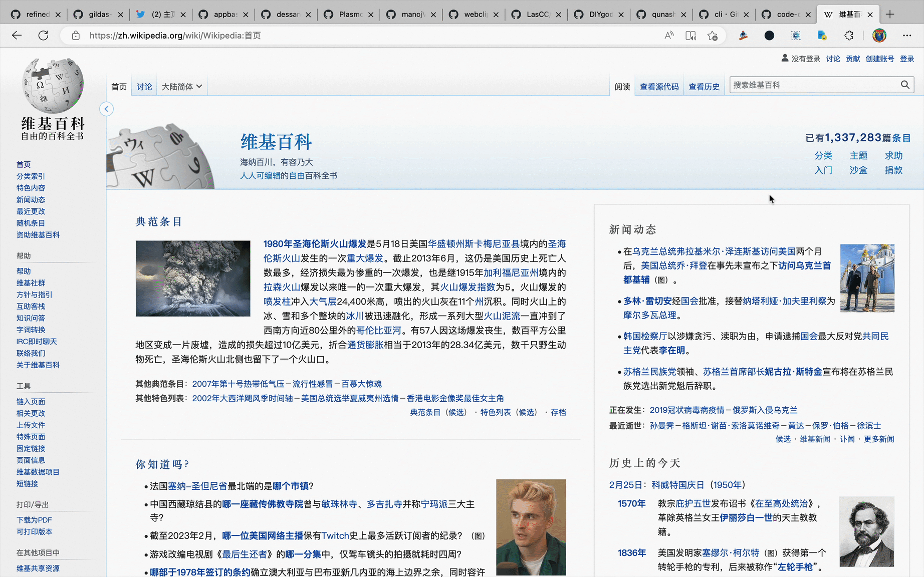
Task: Open 随机条目 in the left sidebar
Action: tap(31, 223)
